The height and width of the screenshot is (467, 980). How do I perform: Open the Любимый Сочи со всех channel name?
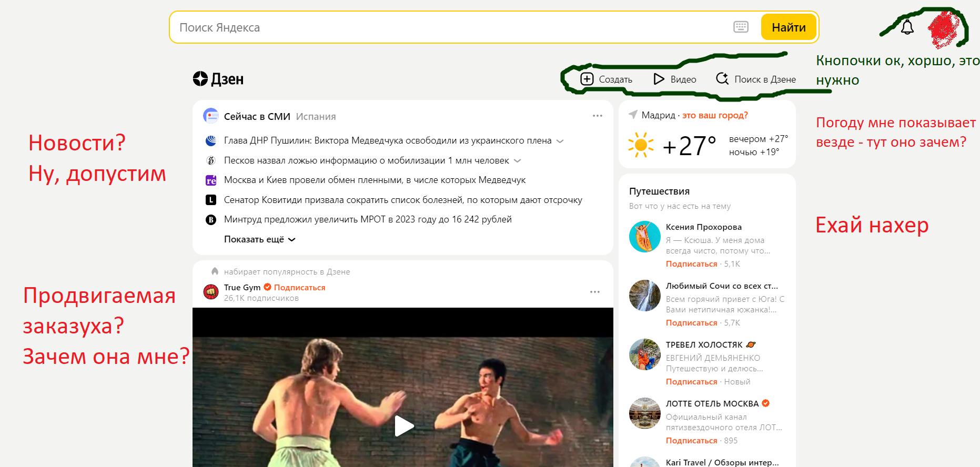(722, 286)
